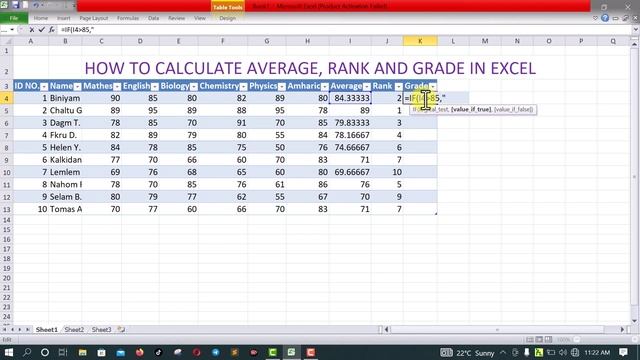Go to last sheet navigation arrow

point(28,329)
